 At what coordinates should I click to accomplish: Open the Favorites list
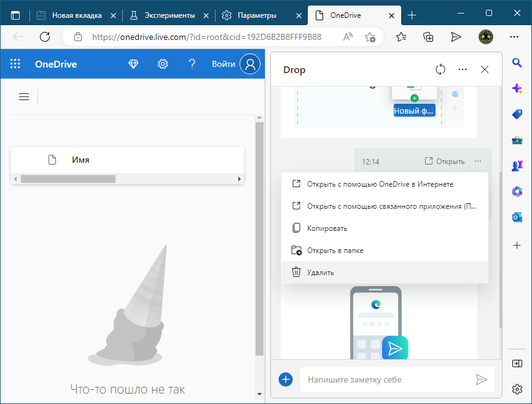coord(401,37)
